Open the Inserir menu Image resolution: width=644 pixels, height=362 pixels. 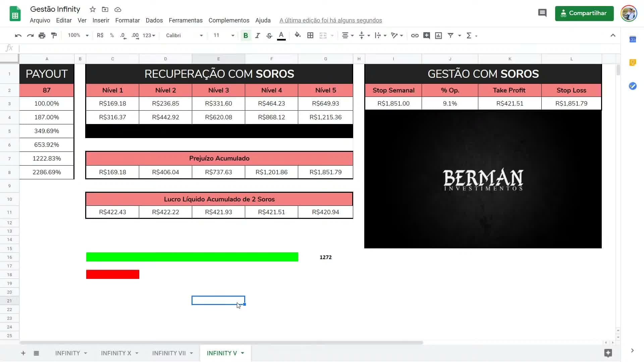(x=101, y=20)
